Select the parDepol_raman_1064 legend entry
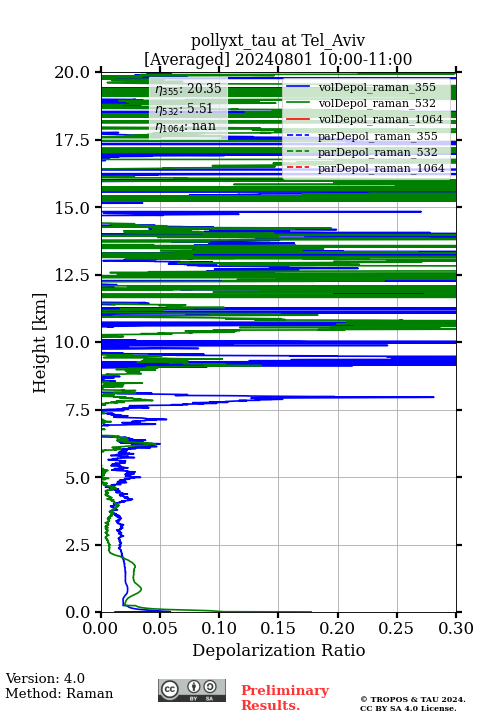 pos(366,168)
